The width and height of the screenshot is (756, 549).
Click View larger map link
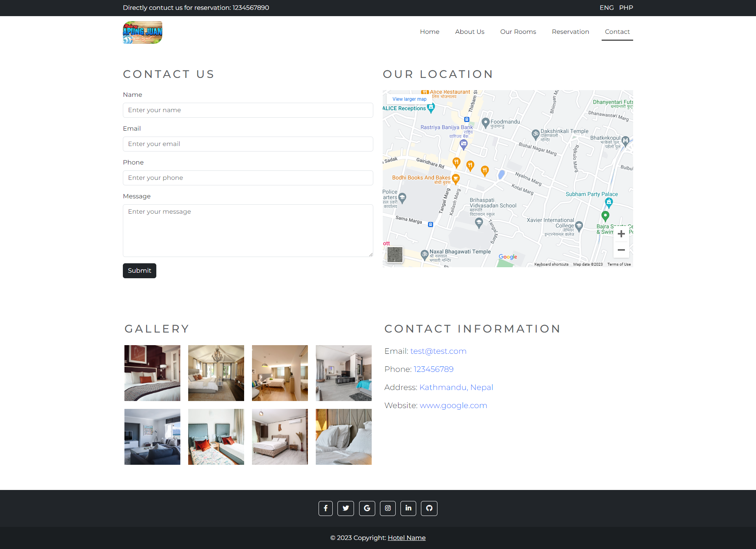click(x=409, y=99)
